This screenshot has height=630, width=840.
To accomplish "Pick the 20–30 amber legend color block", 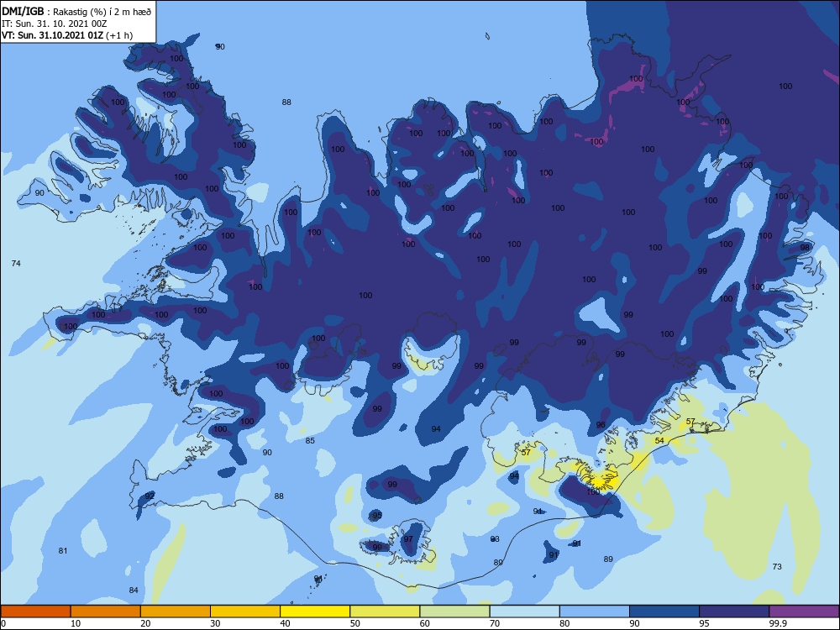I will 176,612.
